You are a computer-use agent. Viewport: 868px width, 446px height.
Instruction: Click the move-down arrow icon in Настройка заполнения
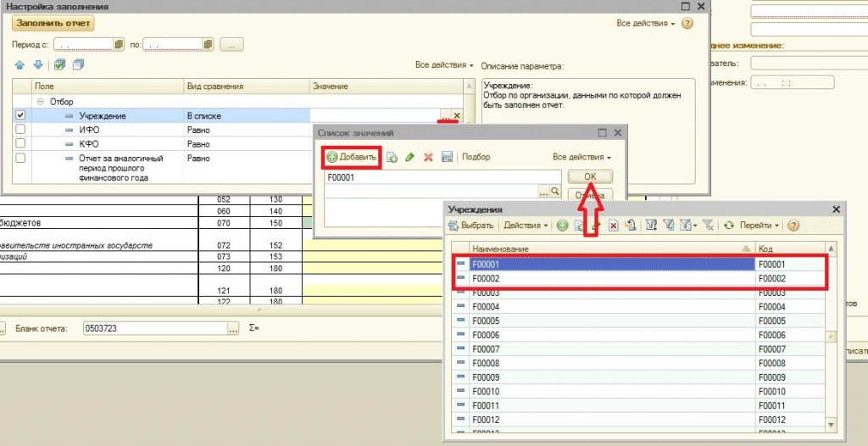38,65
